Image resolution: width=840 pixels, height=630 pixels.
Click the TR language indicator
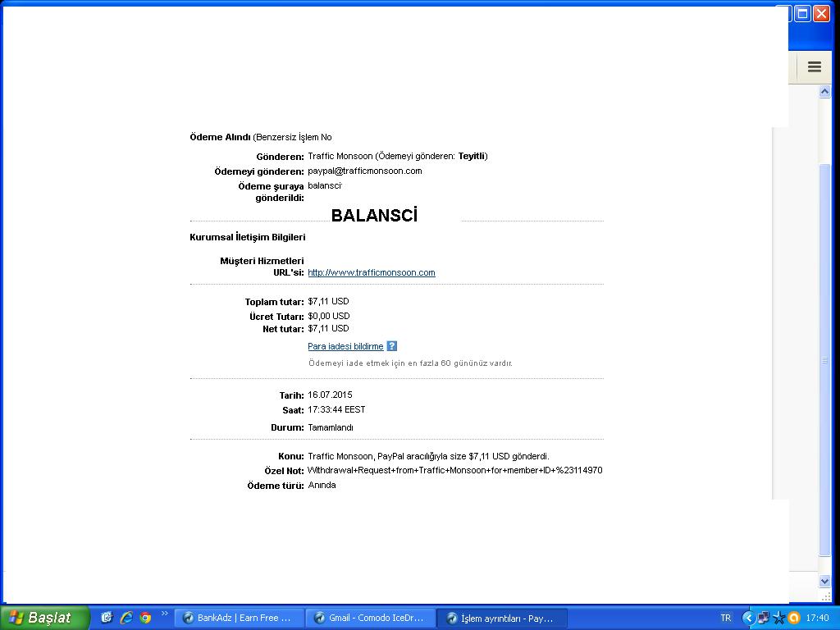tap(725, 618)
